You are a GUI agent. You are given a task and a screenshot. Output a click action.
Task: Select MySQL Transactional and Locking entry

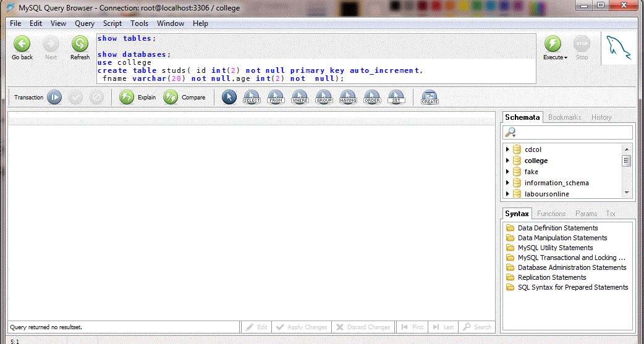[x=572, y=258]
